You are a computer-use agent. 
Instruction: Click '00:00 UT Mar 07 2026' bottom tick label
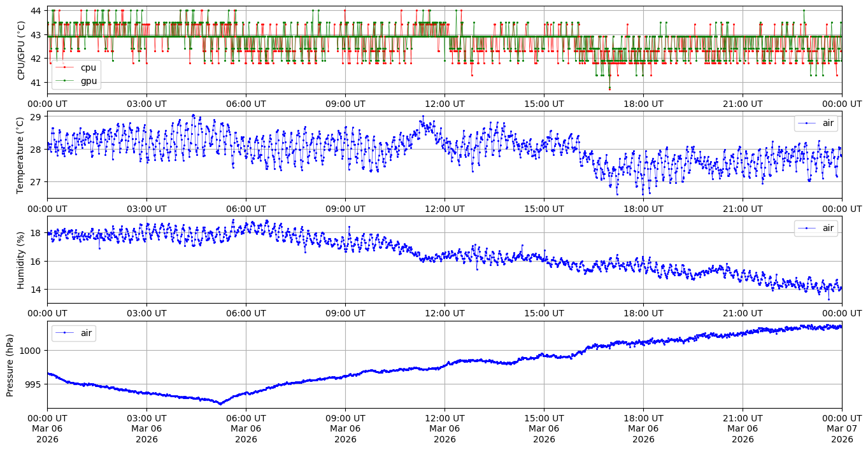click(842, 428)
